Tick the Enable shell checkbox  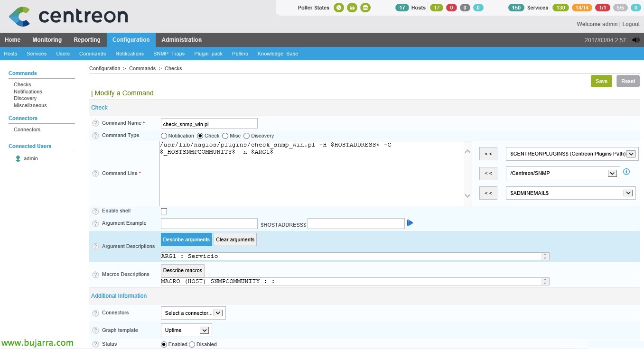164,211
